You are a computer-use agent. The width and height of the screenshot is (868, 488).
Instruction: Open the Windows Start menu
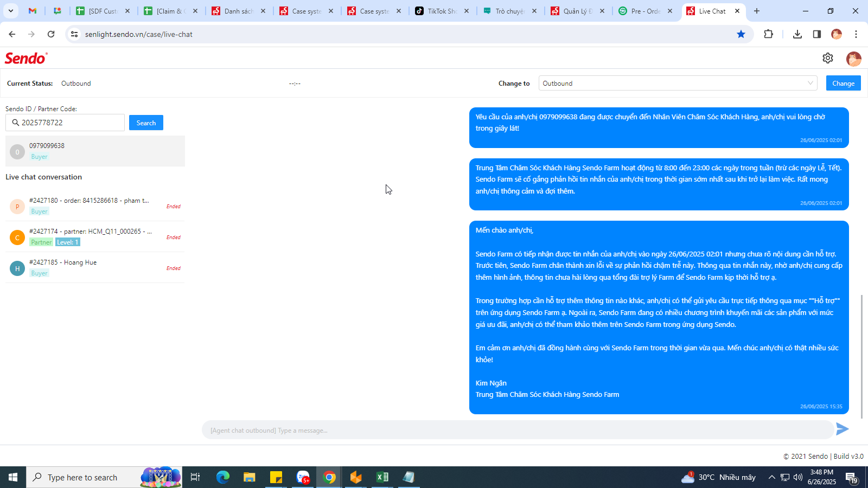[13, 477]
